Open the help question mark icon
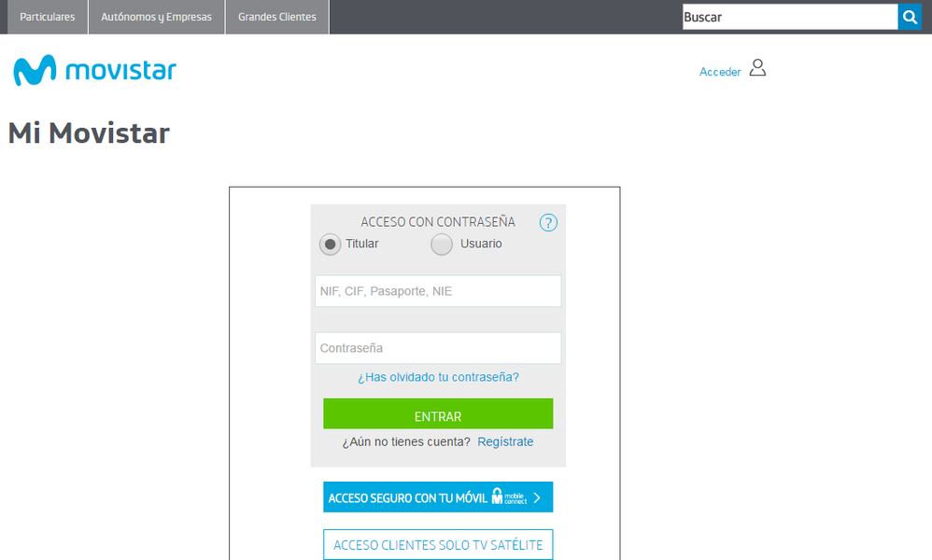932x560 pixels. [548, 222]
